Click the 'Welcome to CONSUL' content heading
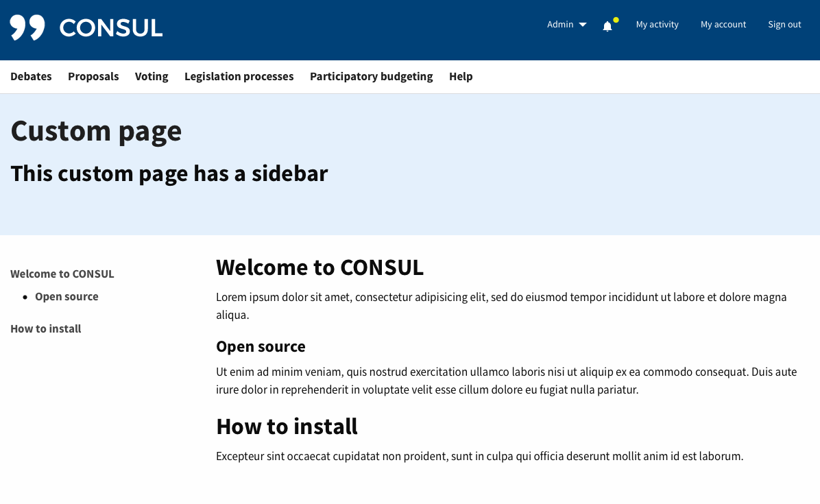Image resolution: width=820 pixels, height=504 pixels. (319, 267)
